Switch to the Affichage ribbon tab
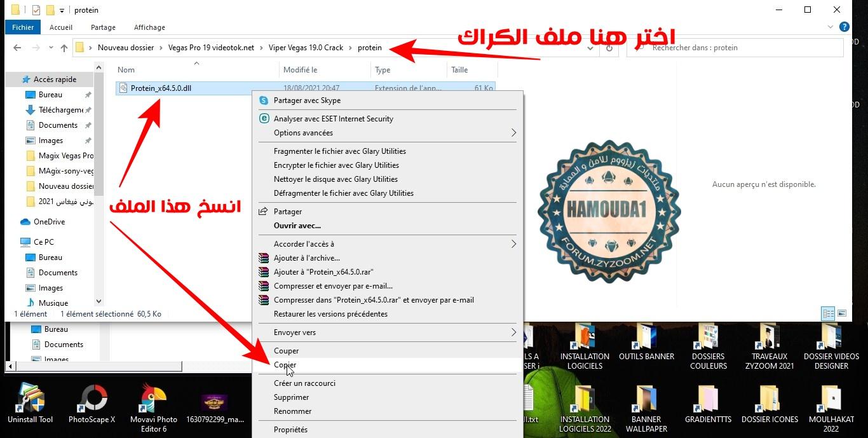This screenshot has width=868, height=438. pyautogui.click(x=149, y=27)
